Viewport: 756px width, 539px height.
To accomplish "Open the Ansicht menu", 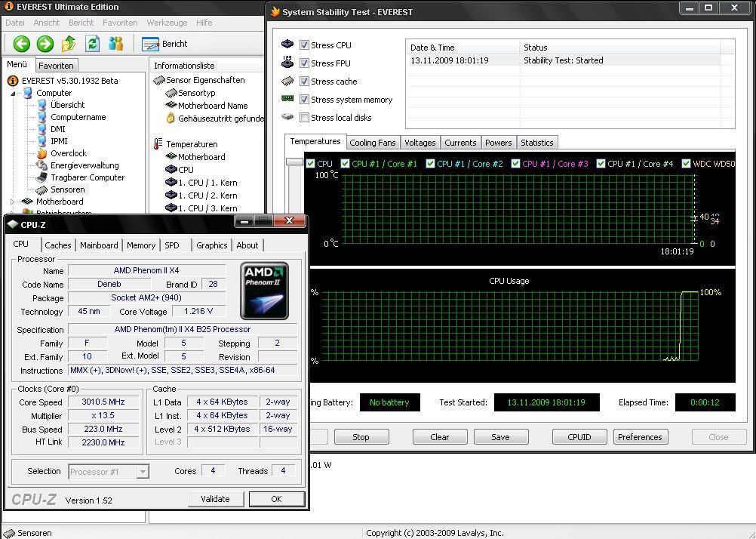I will click(47, 23).
